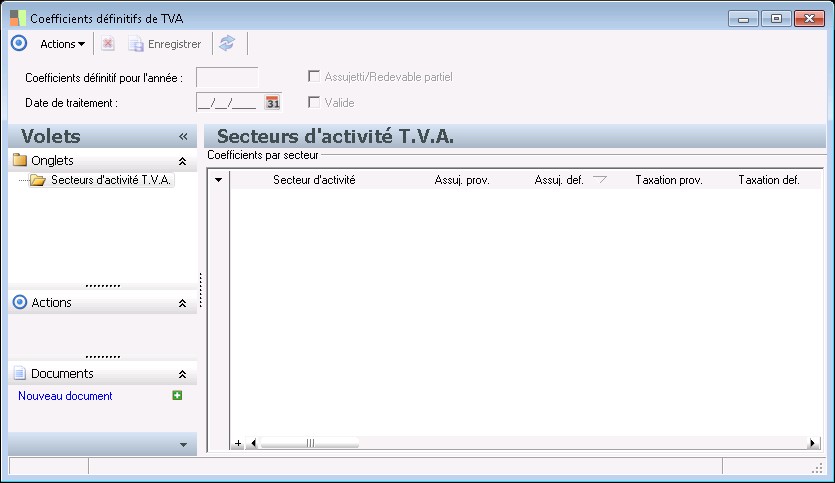
Task: Select Secteurs d'activité T.V.A. tree item
Action: 111,180
